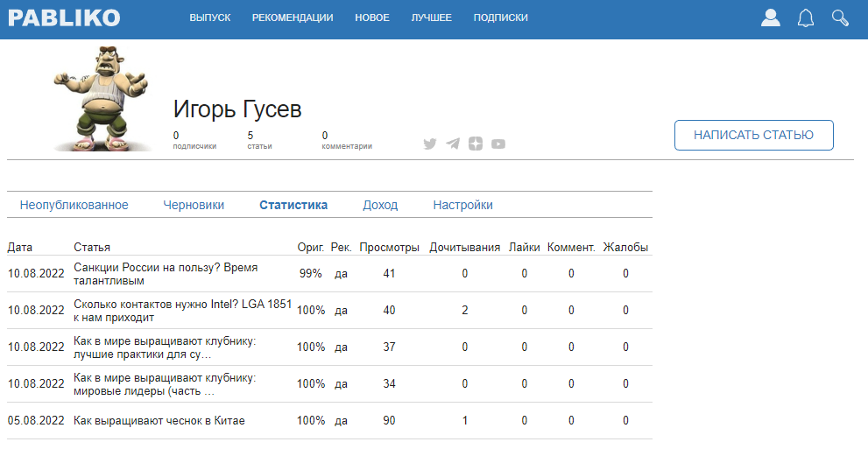Open article 'Санкции России на пользу? Время талантливым'

(x=166, y=274)
